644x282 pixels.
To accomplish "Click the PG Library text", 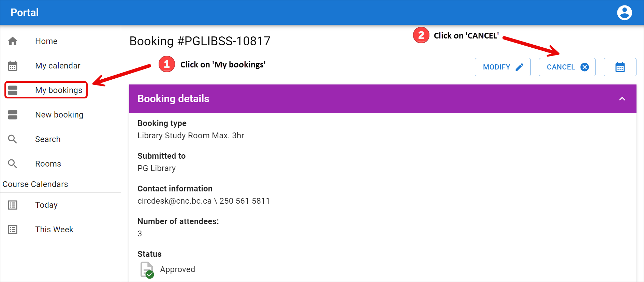I will pyautogui.click(x=157, y=168).
